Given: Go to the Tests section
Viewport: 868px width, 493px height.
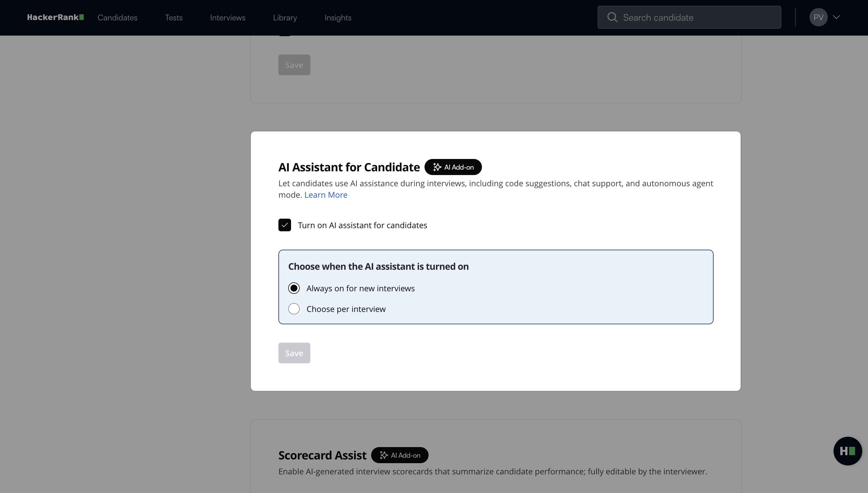Looking at the screenshot, I should [173, 18].
